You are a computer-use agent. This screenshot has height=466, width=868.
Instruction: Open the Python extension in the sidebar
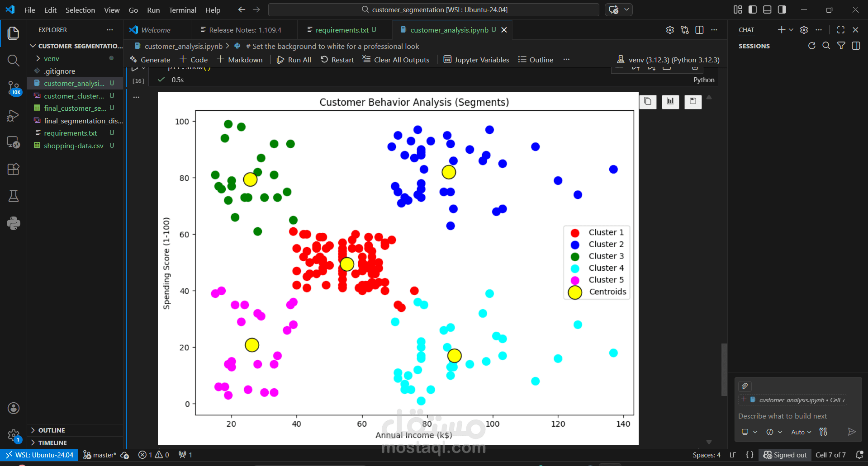coord(14,223)
